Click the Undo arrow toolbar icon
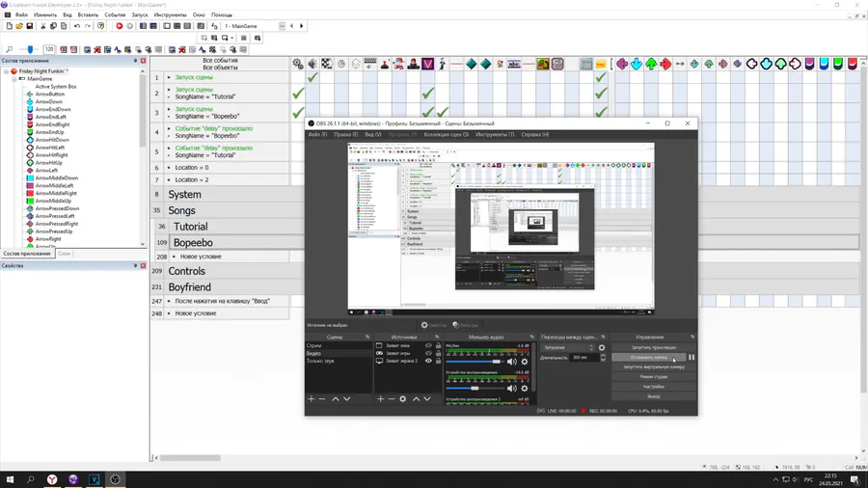Image resolution: width=868 pixels, height=488 pixels. 77,26
